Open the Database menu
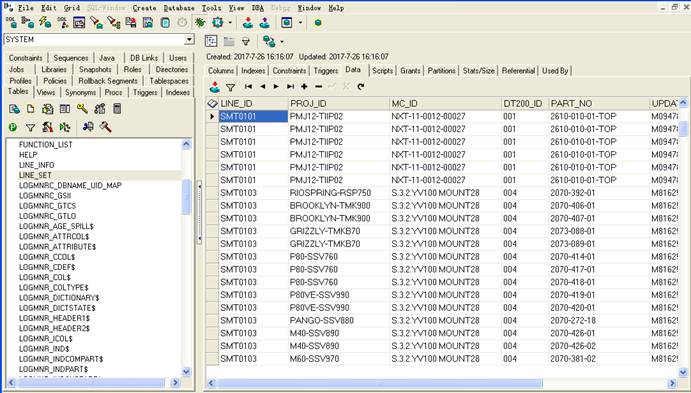691x393 pixels. click(x=179, y=8)
